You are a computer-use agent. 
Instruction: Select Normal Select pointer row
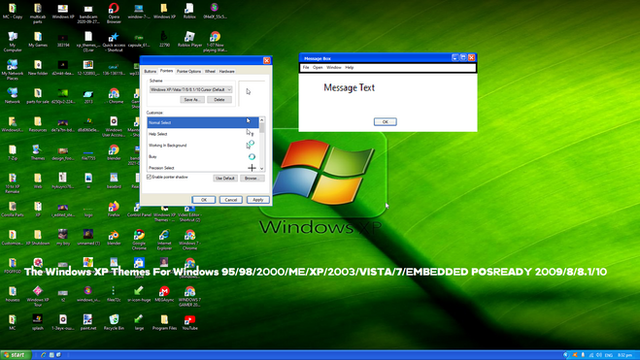point(203,122)
